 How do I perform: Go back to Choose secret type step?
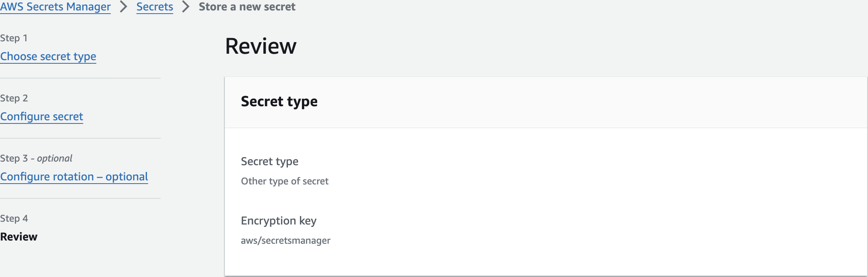pyautogui.click(x=48, y=57)
